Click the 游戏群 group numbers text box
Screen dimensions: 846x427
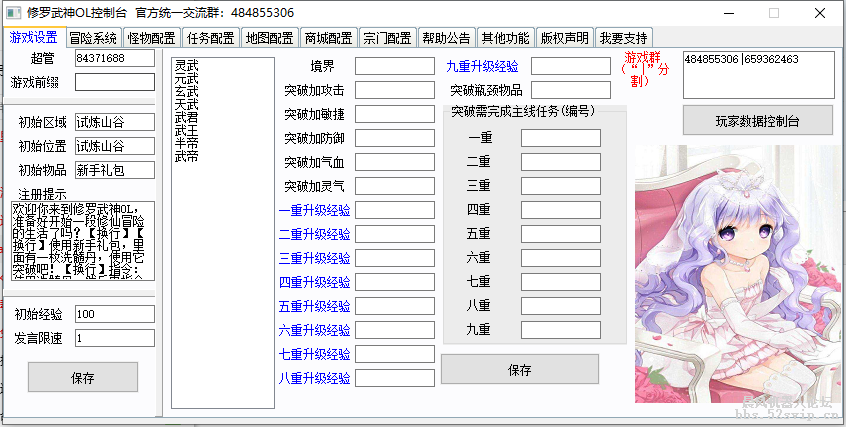pyautogui.click(x=759, y=75)
